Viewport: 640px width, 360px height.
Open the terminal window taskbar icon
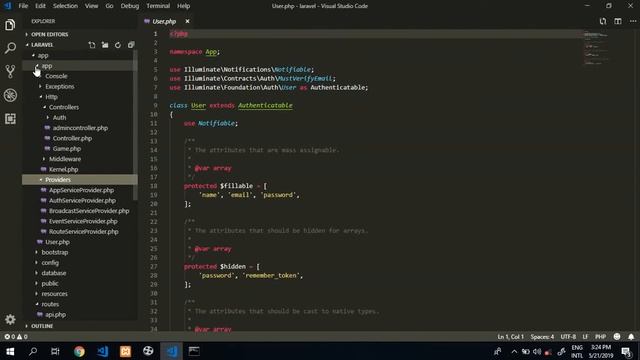(x=194, y=351)
